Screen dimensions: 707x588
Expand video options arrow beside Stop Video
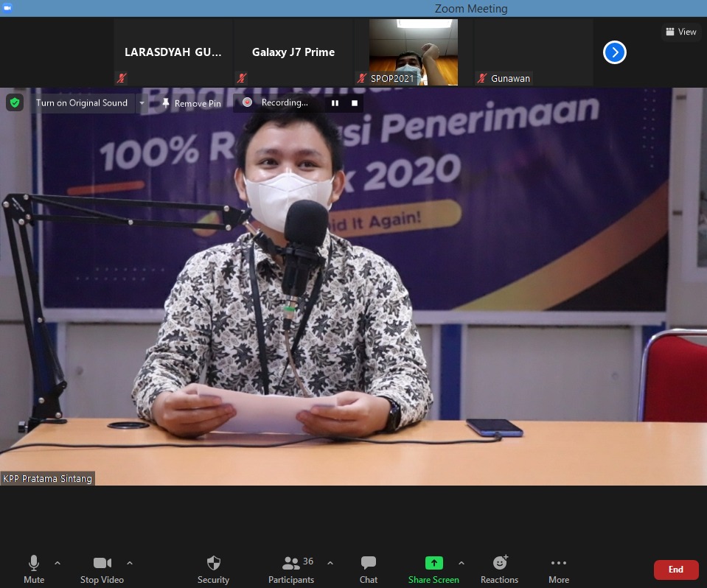(x=130, y=563)
